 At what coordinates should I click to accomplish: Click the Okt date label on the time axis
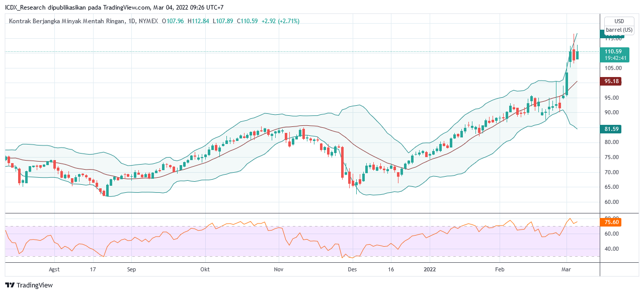[x=205, y=269]
